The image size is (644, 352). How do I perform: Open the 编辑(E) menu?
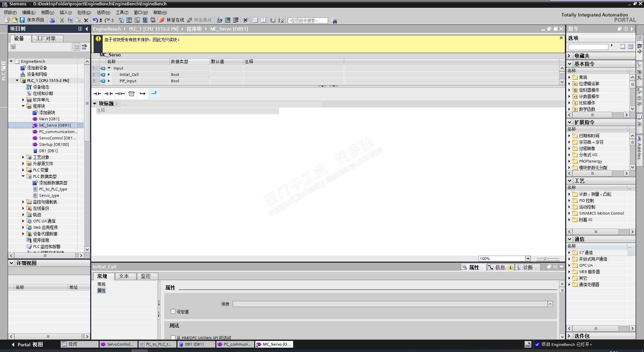tap(29, 12)
